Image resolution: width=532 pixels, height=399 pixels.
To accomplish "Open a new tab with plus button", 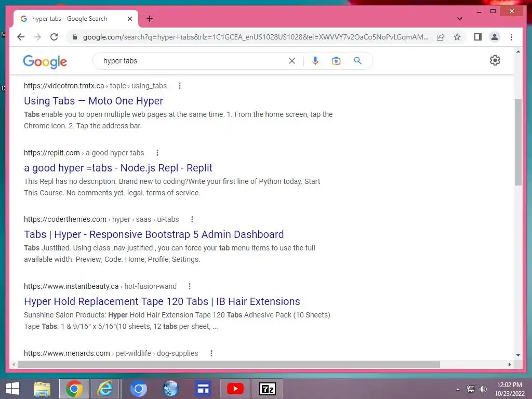I will point(149,19).
